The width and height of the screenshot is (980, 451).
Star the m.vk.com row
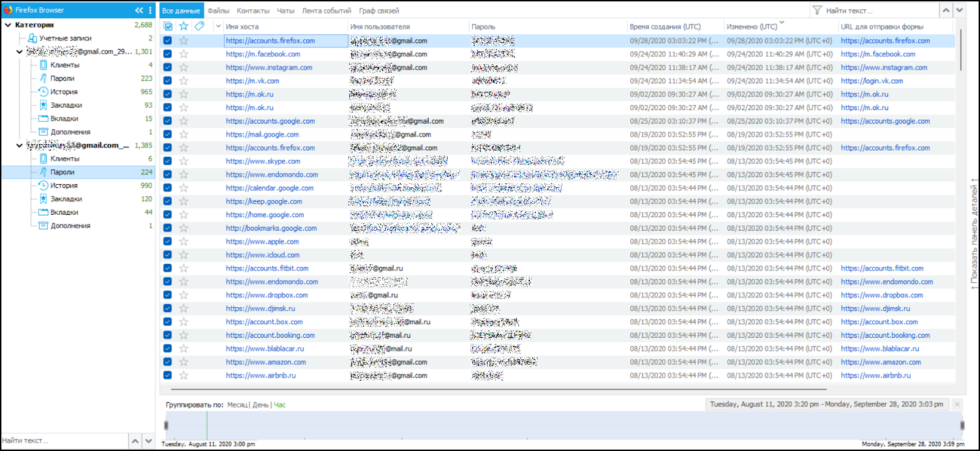click(184, 81)
